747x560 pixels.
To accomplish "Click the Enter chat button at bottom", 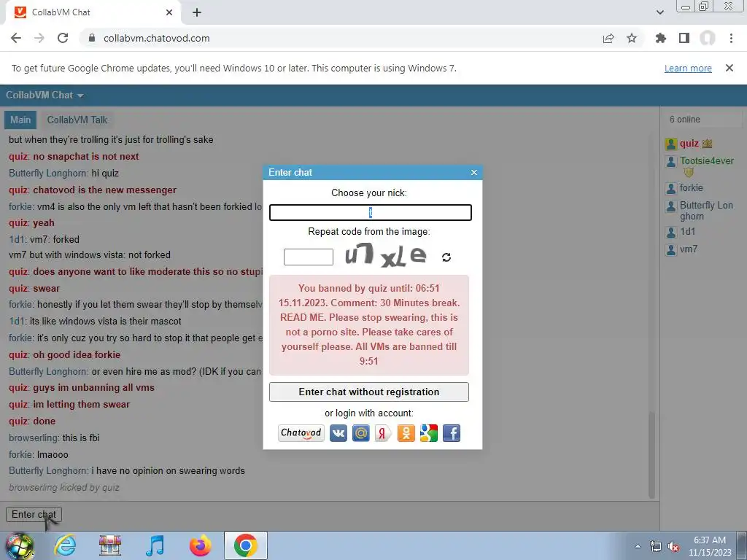I will point(34,514).
